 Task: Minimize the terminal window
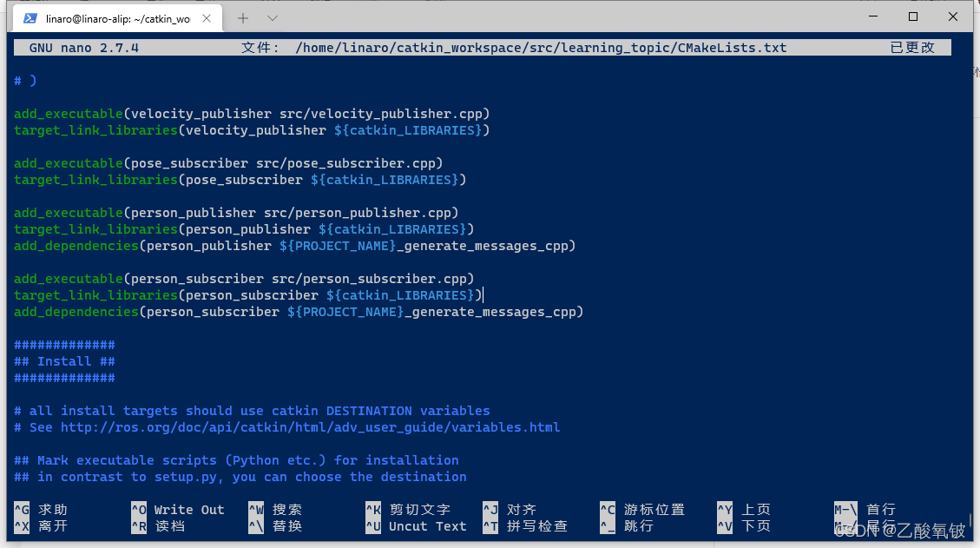[x=873, y=17]
